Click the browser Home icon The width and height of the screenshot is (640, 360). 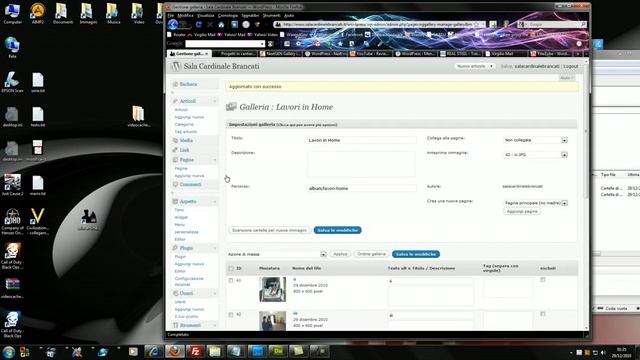pos(221,24)
